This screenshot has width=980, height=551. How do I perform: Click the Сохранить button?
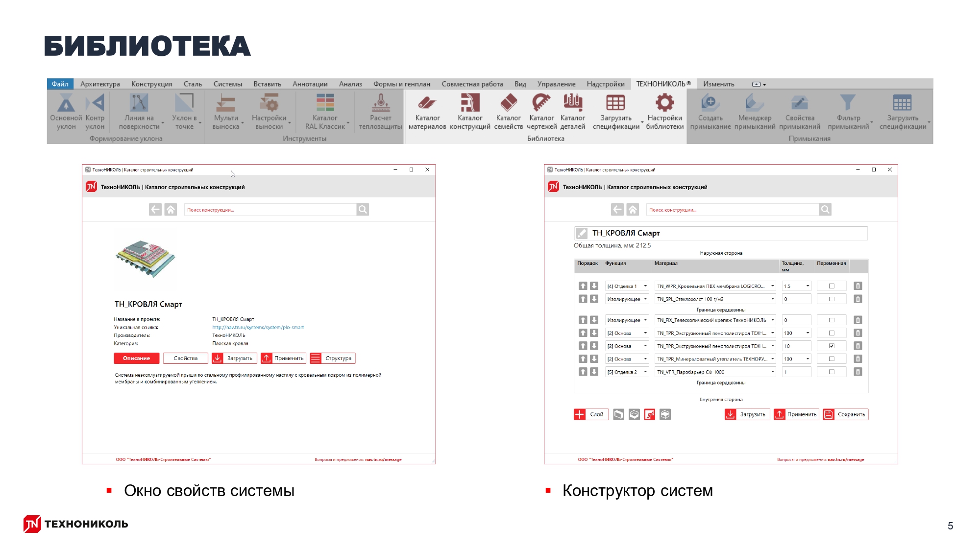[846, 414]
